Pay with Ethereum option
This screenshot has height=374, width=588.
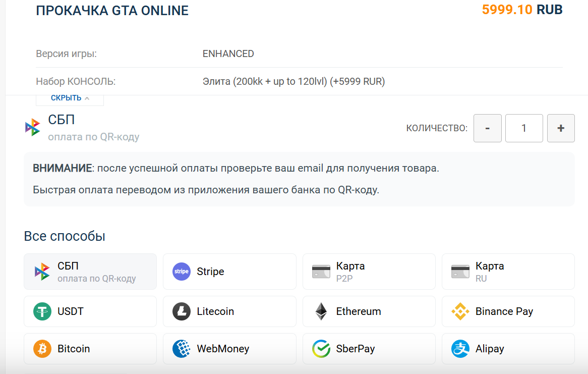pyautogui.click(x=369, y=311)
